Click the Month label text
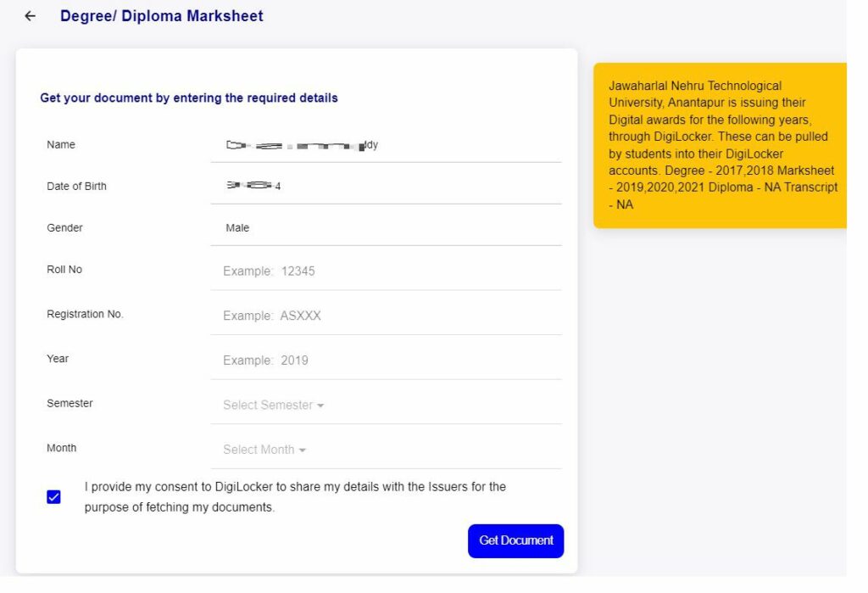The width and height of the screenshot is (868, 593). 61,448
